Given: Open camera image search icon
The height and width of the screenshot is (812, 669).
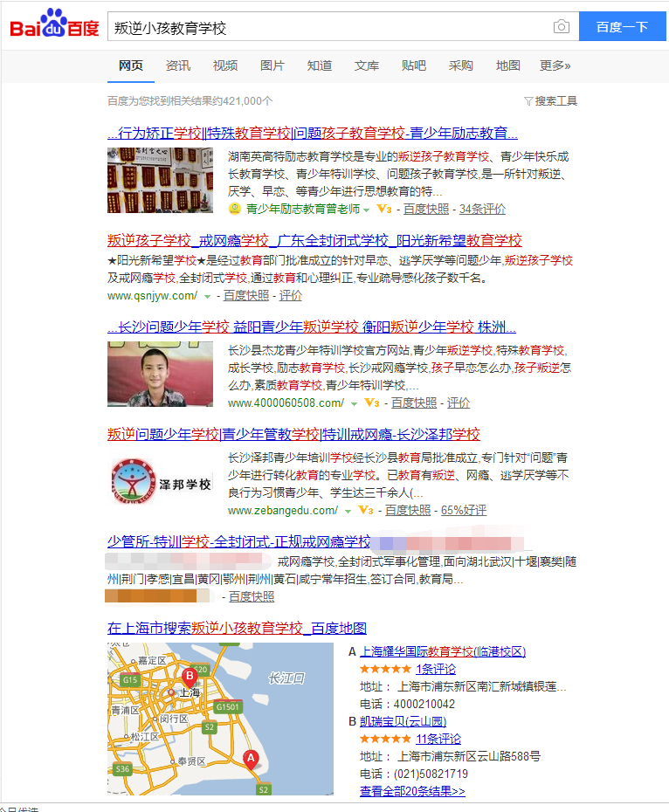Looking at the screenshot, I should pos(562,26).
